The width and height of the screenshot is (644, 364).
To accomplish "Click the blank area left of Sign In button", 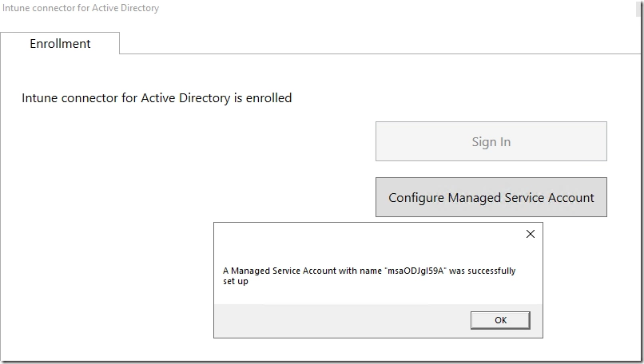I will [200, 142].
